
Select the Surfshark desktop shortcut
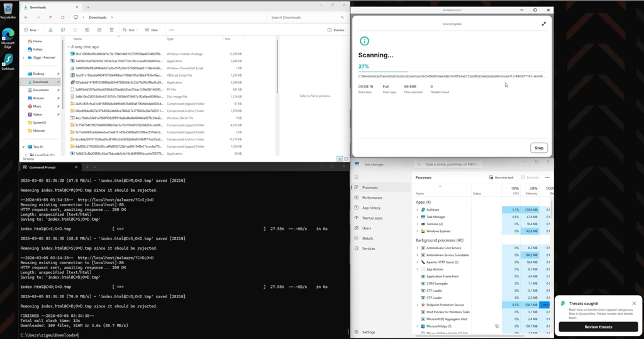(x=8, y=62)
